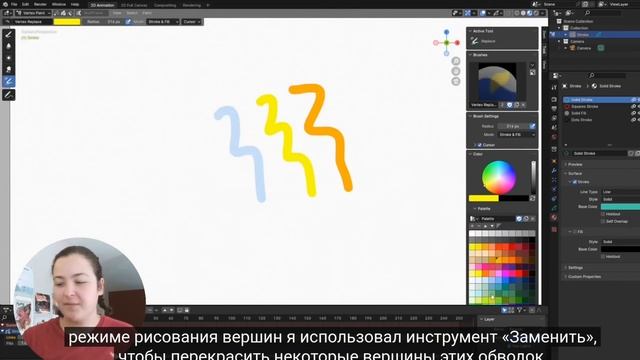Open the File menu
The width and height of the screenshot is (640, 360).
pyautogui.click(x=14, y=4)
